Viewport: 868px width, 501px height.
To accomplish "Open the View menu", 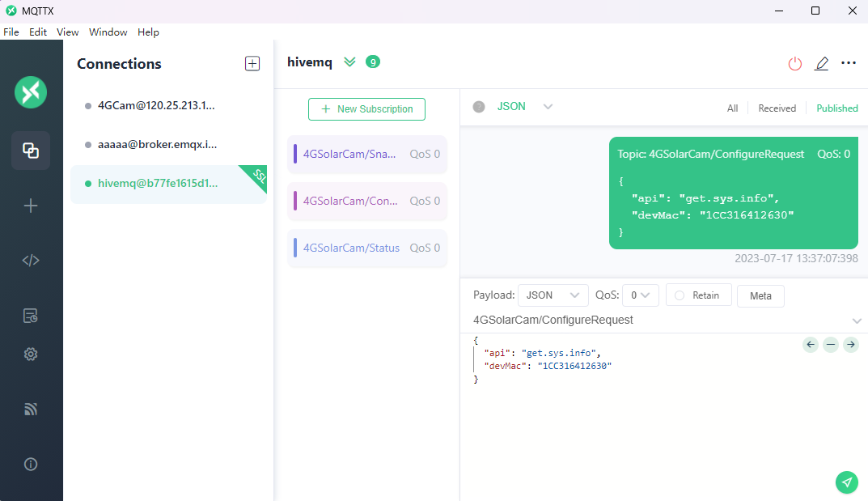I will (x=67, y=32).
